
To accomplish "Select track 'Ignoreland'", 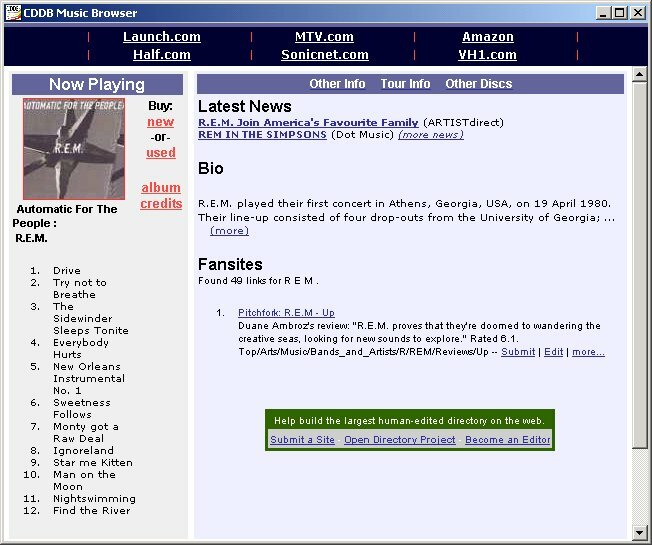I will coord(83,451).
